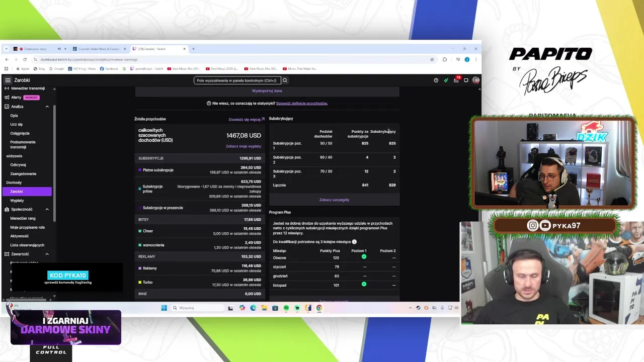644x362 pixels.
Task: Click the Windows Start button
Action: pyautogui.click(x=164, y=308)
